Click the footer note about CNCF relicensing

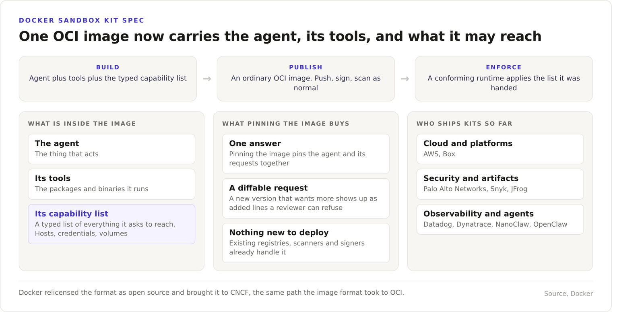(211, 293)
